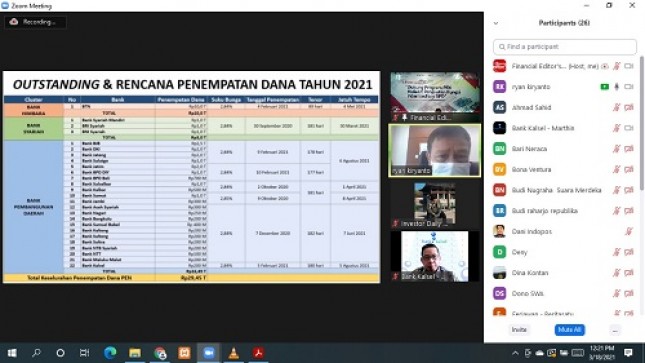Select Dina Kontan participant entry
645x363 pixels.
[x=564, y=272]
